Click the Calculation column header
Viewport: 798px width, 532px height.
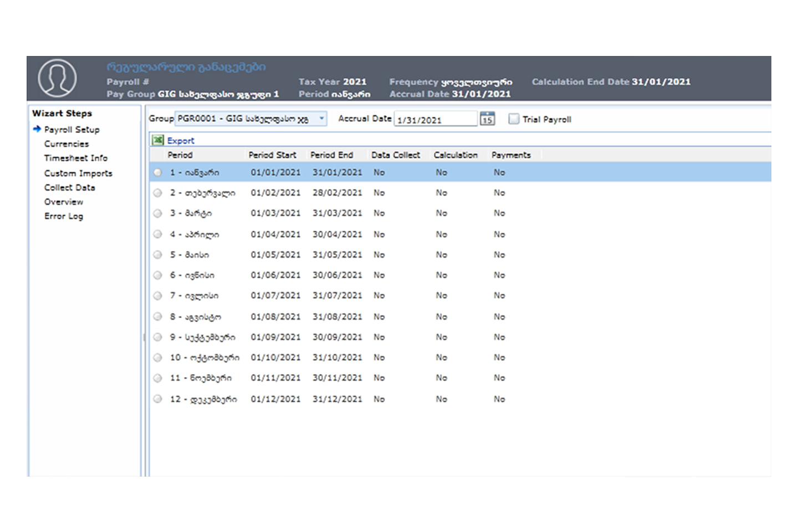click(x=456, y=155)
